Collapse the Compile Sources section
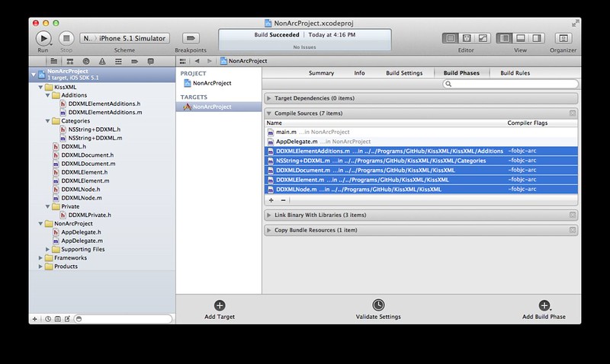Viewport: 610px width, 364px height. 269,113
